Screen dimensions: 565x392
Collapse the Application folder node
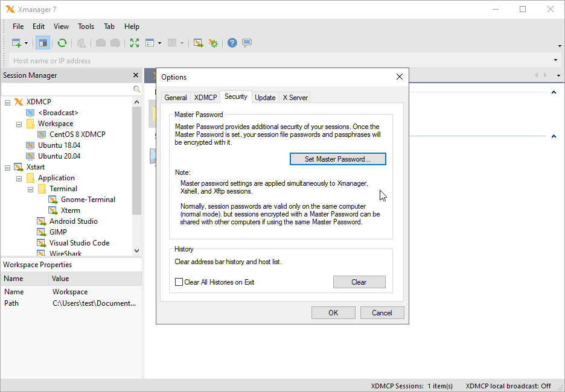(19, 179)
